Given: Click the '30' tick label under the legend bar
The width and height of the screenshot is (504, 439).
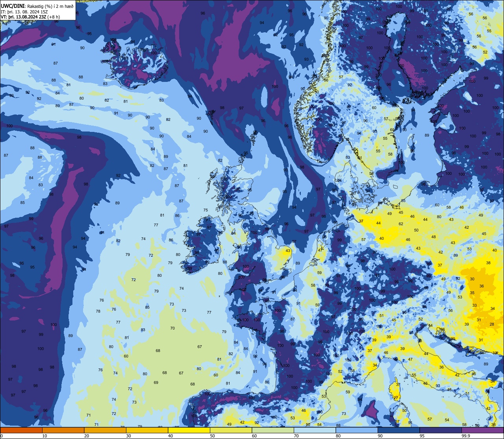Looking at the screenshot, I should tap(128, 436).
